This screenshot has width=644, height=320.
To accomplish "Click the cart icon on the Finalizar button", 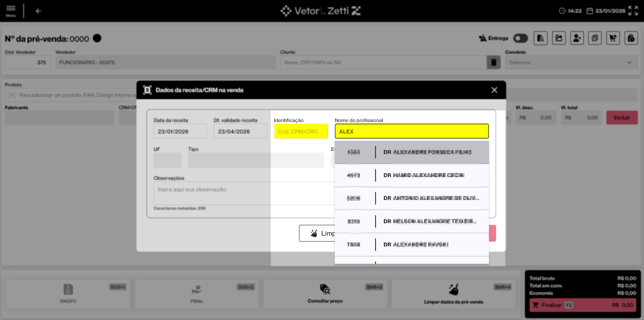I will point(536,305).
